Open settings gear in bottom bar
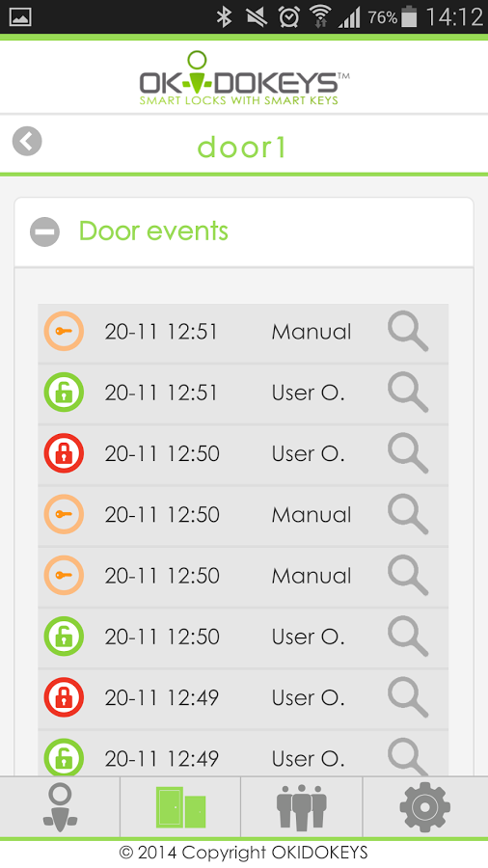This screenshot has width=488, height=868. coord(425,807)
